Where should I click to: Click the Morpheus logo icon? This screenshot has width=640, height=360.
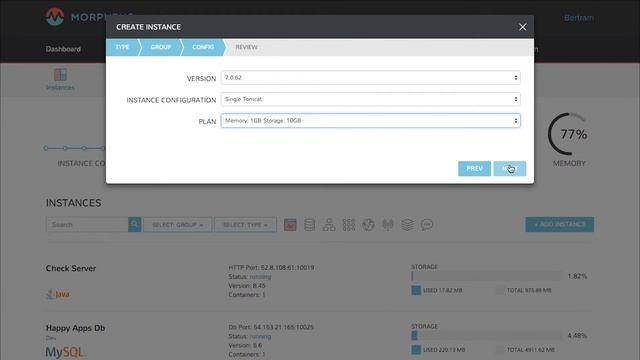(x=55, y=17)
